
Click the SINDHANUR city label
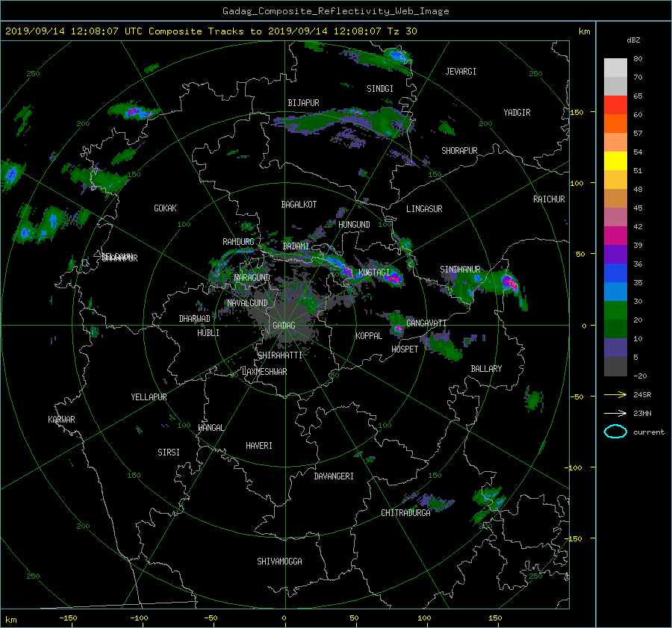[x=460, y=270]
